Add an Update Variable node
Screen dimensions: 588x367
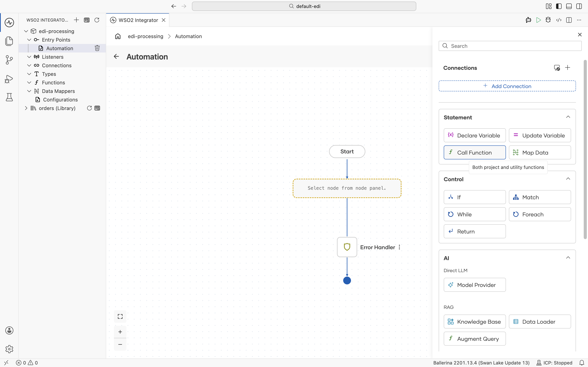pos(540,135)
